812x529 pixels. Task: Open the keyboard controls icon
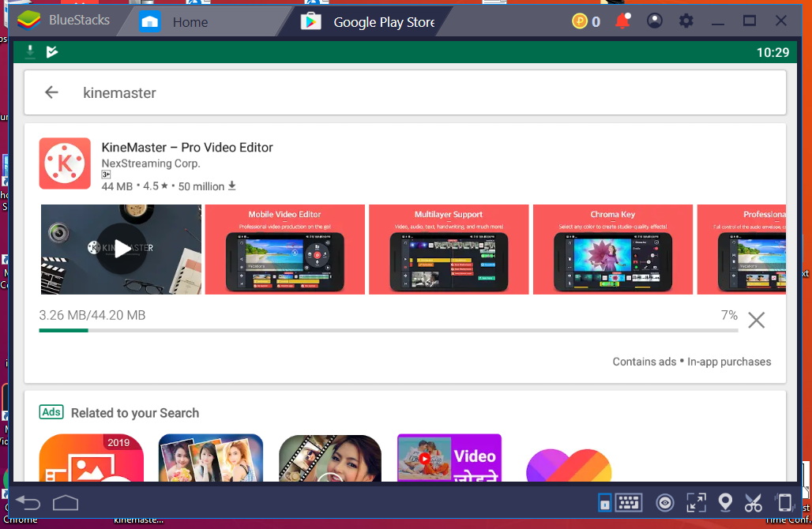coord(629,503)
